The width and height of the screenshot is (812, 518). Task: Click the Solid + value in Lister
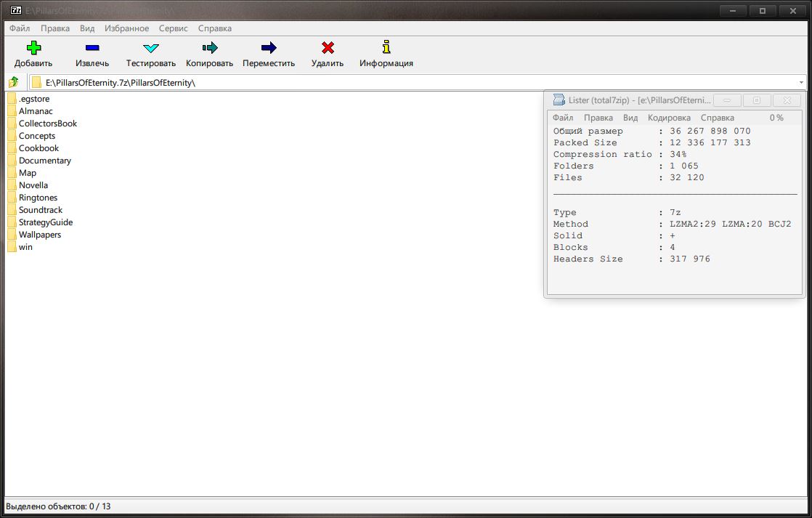point(672,235)
